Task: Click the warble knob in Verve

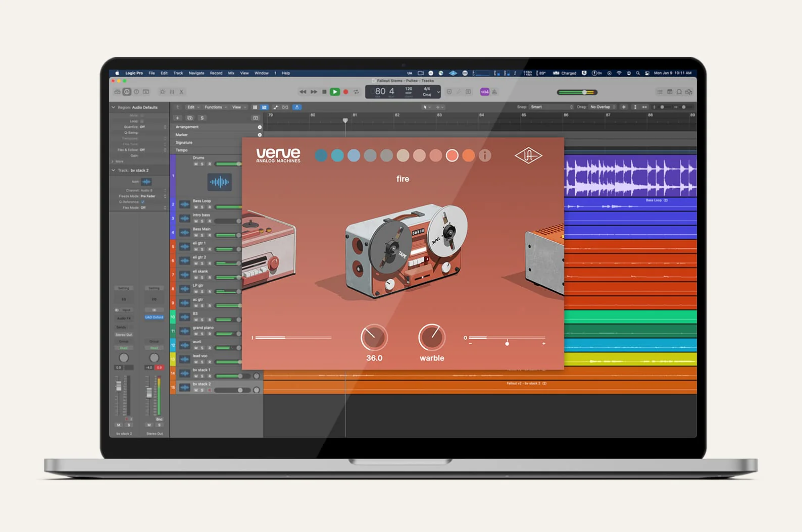Action: click(432, 337)
